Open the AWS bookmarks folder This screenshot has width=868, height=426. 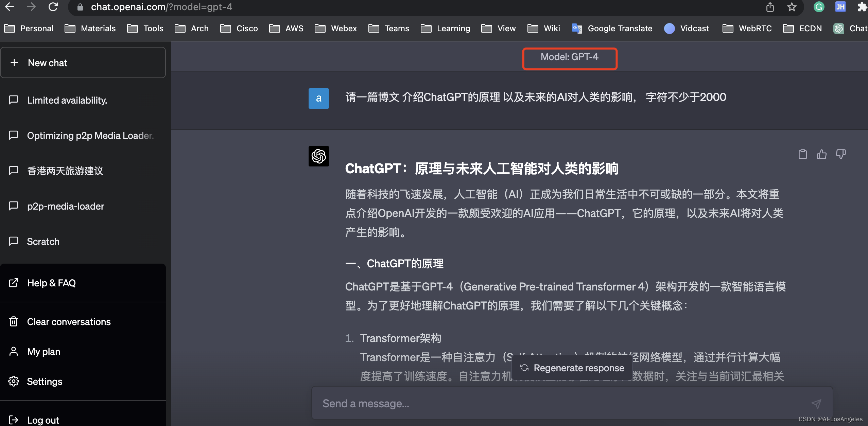pyautogui.click(x=286, y=28)
